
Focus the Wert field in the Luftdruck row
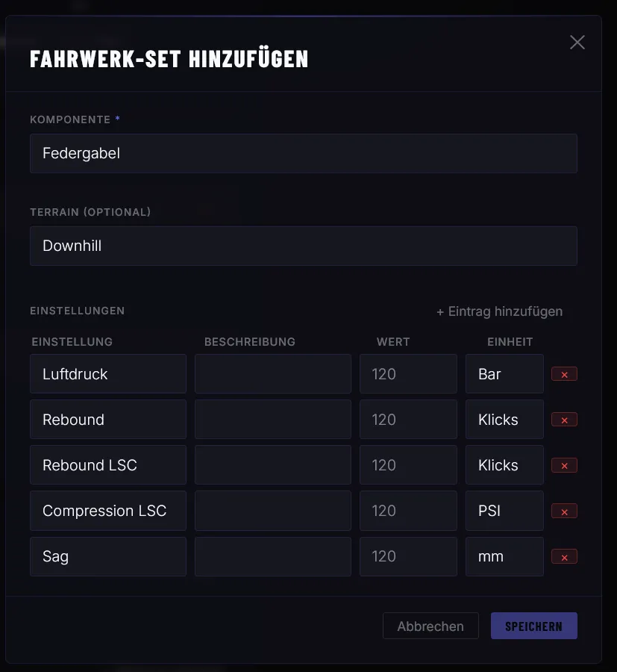click(408, 373)
